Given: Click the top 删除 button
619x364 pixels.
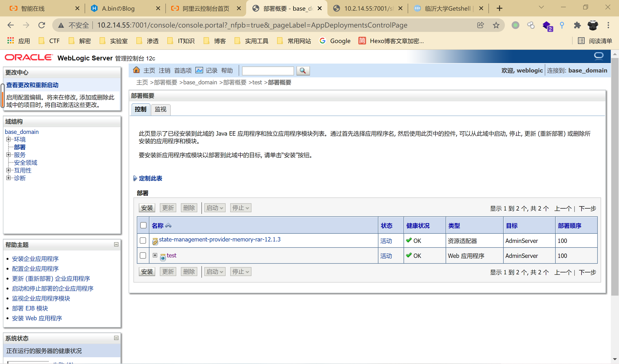Looking at the screenshot, I should pyautogui.click(x=189, y=208).
